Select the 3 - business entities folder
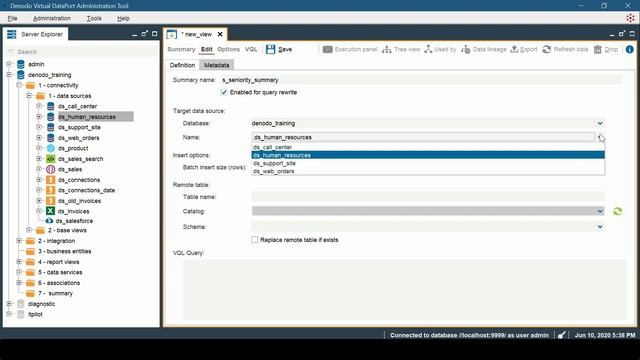The height and width of the screenshot is (360, 640). point(59,251)
